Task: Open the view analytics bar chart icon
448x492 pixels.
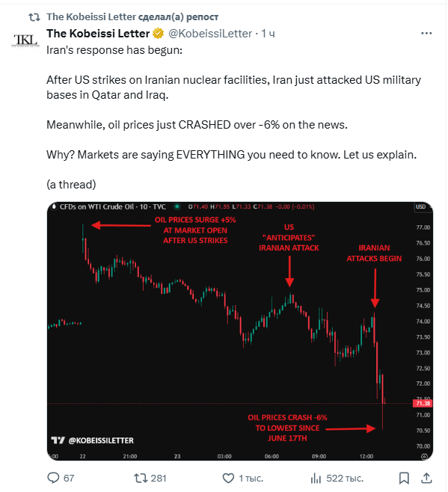Action: [316, 479]
